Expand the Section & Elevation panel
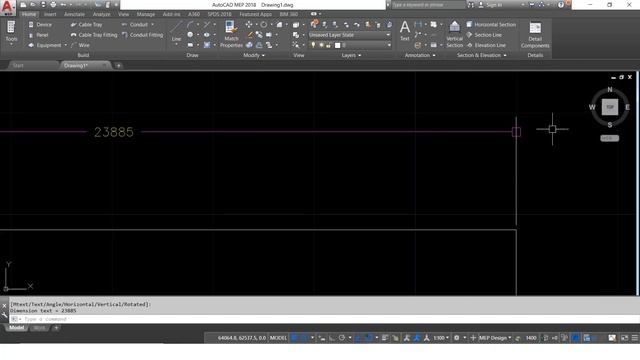 [482, 55]
